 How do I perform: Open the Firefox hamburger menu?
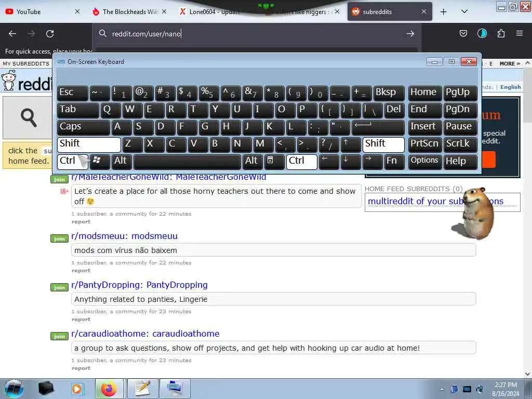coord(520,33)
